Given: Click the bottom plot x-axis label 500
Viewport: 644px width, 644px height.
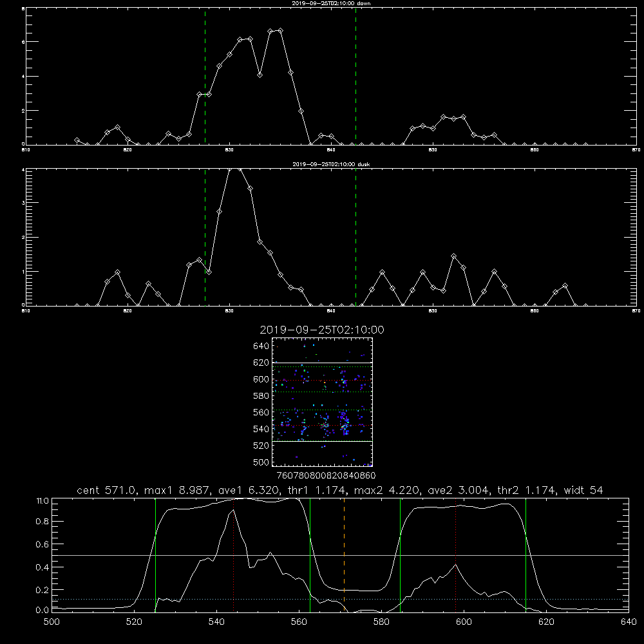Looking at the screenshot, I should [52, 622].
